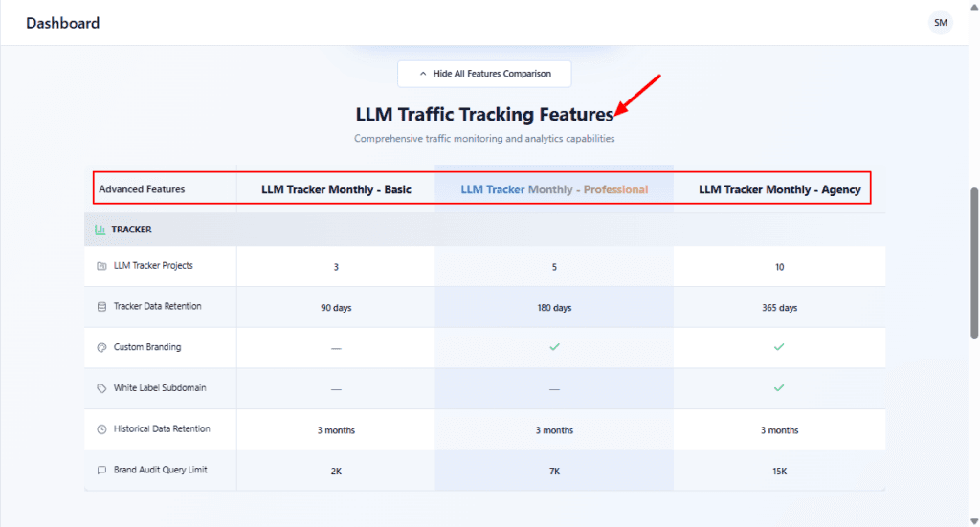Click the Advanced Features column header
This screenshot has width=980, height=527.
coord(142,189)
